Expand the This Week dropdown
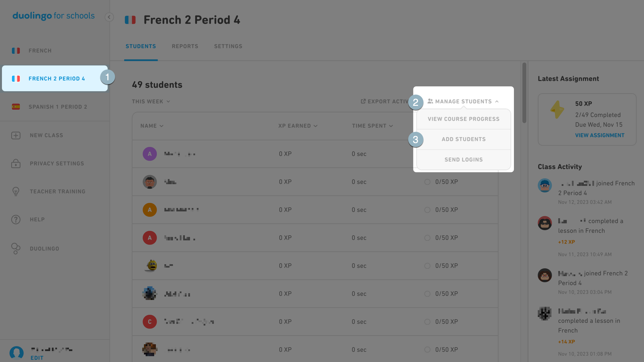Screen dimensions: 644x362 (151, 101)
